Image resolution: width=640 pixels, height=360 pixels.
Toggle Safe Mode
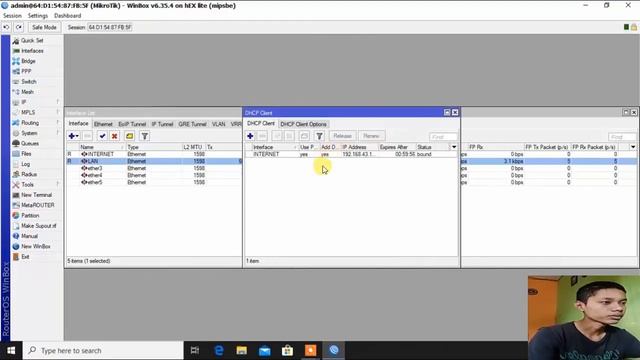tap(44, 27)
